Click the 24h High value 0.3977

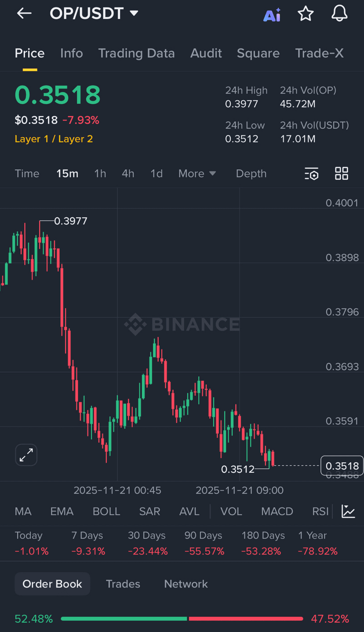click(x=242, y=104)
